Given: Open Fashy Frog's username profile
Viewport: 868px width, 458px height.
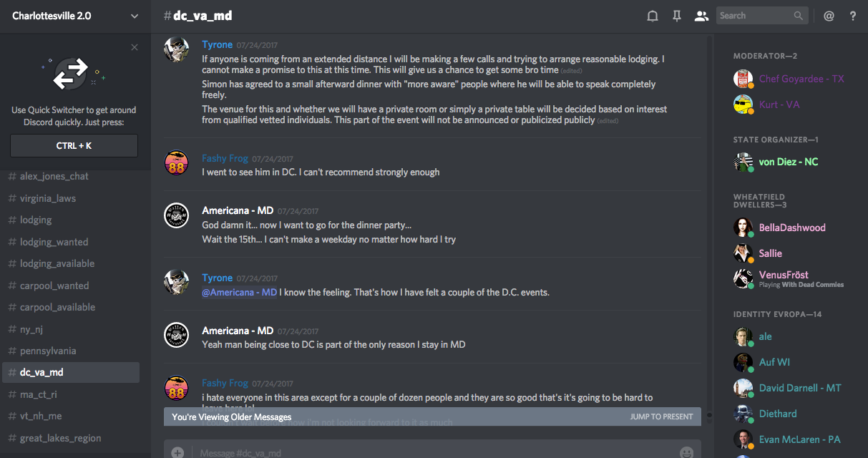Looking at the screenshot, I should point(224,158).
